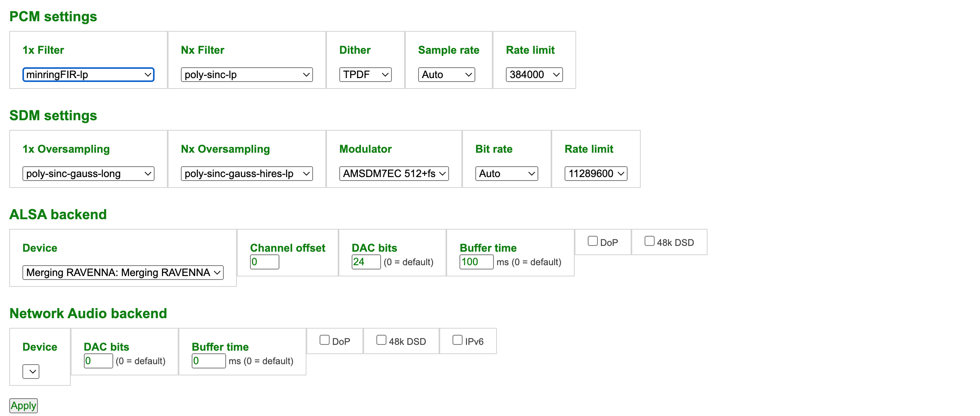Image resolution: width=980 pixels, height=416 pixels.
Task: Enable the IPv6 checkbox
Action: click(457, 340)
